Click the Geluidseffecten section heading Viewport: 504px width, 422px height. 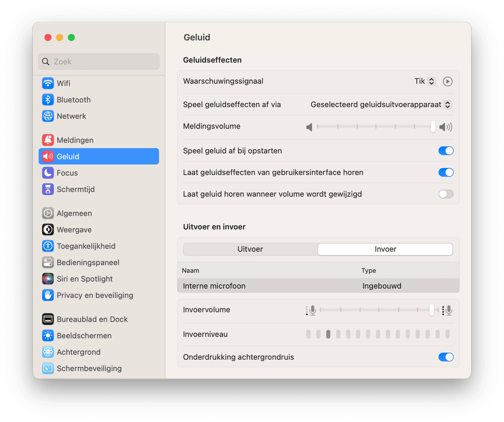(212, 60)
